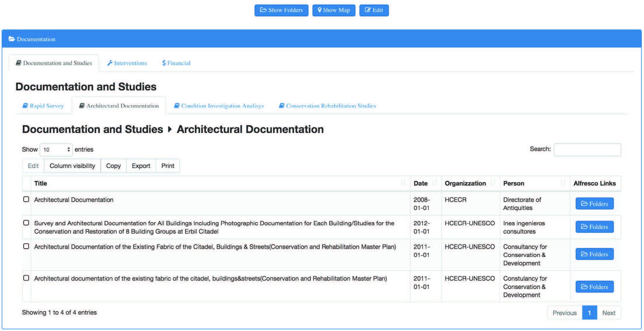Sort by Organizzation column arrows
644x331 pixels.
click(x=493, y=183)
